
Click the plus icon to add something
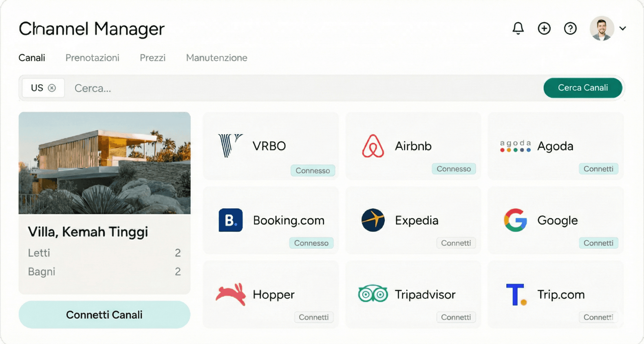[x=544, y=28]
